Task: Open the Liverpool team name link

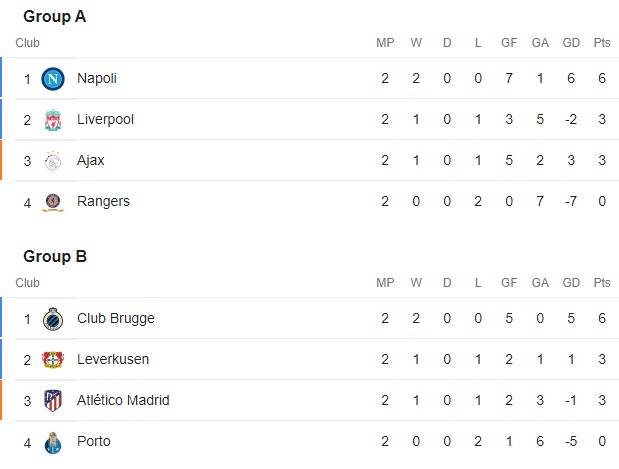Action: pos(105,120)
